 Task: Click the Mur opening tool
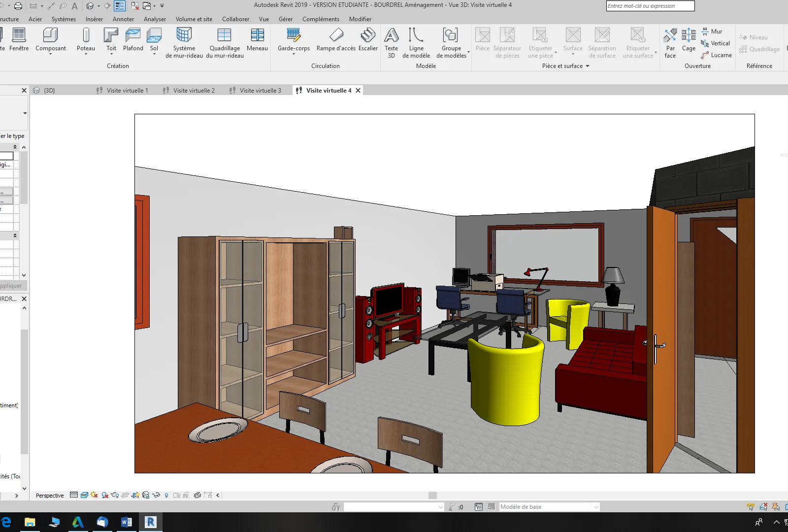click(712, 32)
